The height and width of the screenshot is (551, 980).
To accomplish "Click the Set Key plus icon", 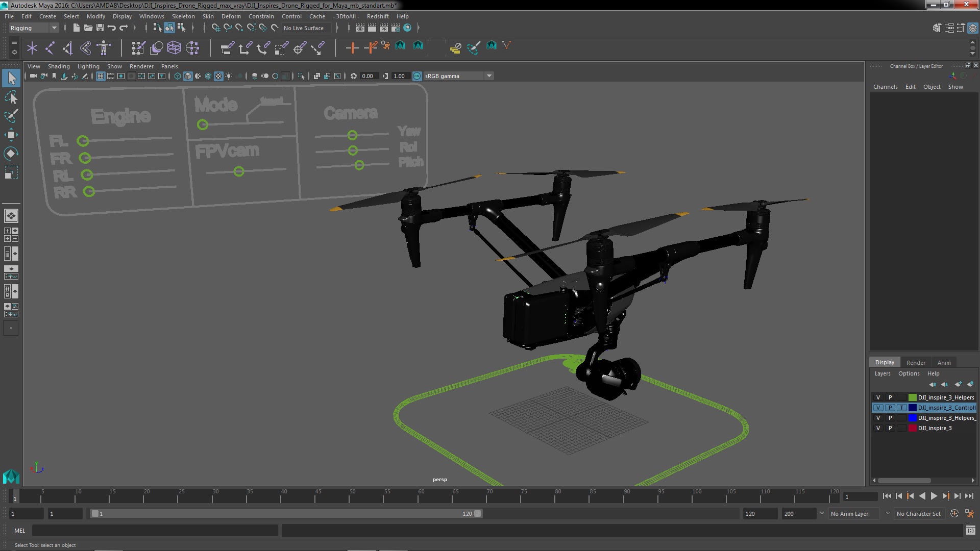I will pyautogui.click(x=352, y=48).
